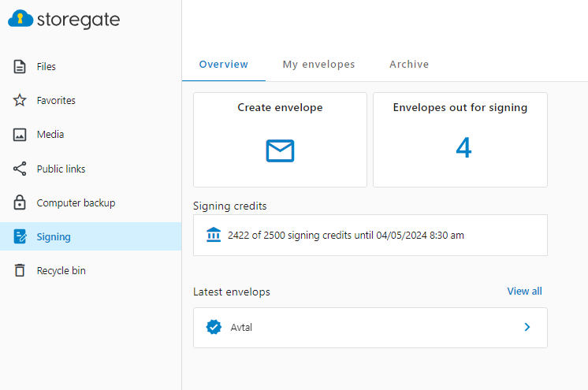Viewport: 588px width, 390px height.
Task: Open Files via the document icon
Action: 20,66
